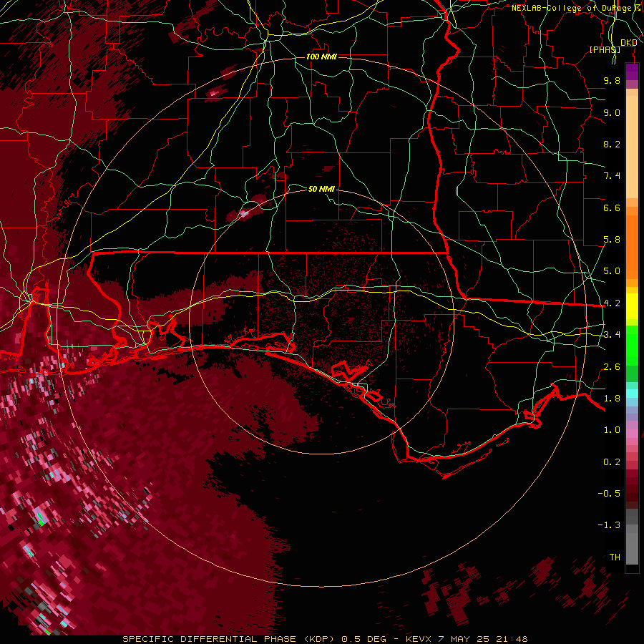The height and width of the screenshot is (644, 644).
Task: Click the 4.2 scale label
Action: pos(612,303)
